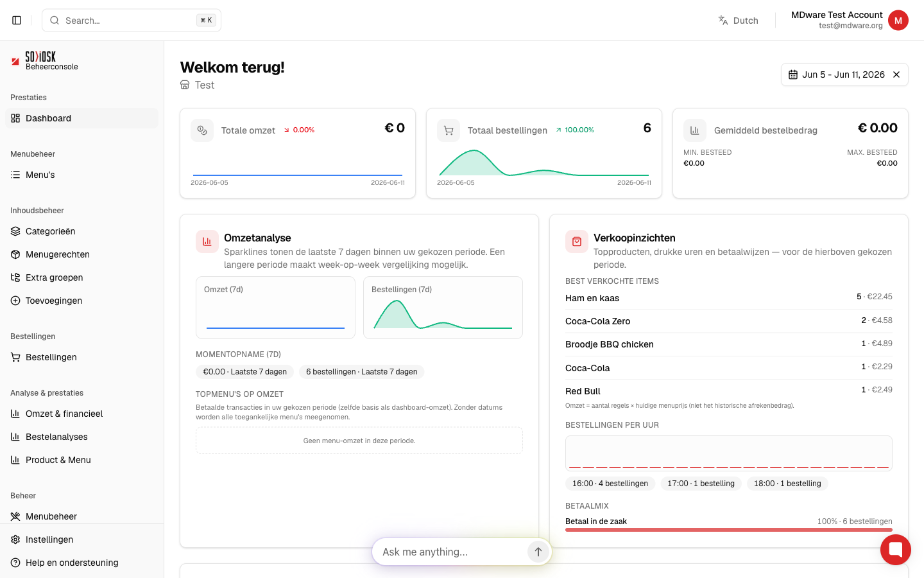Screen dimensions: 924x578
Task: Click the 16:00 · 4 bestellingen chip
Action: point(610,484)
